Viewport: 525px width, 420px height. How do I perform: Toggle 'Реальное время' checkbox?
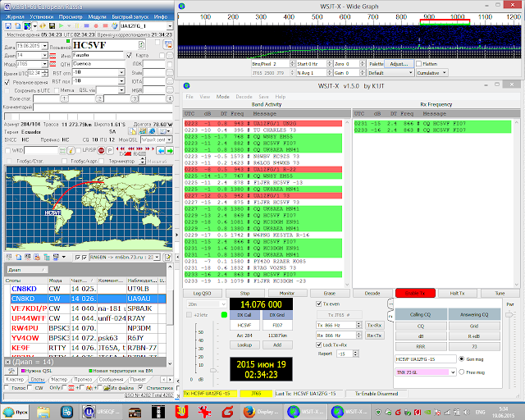tap(7, 82)
